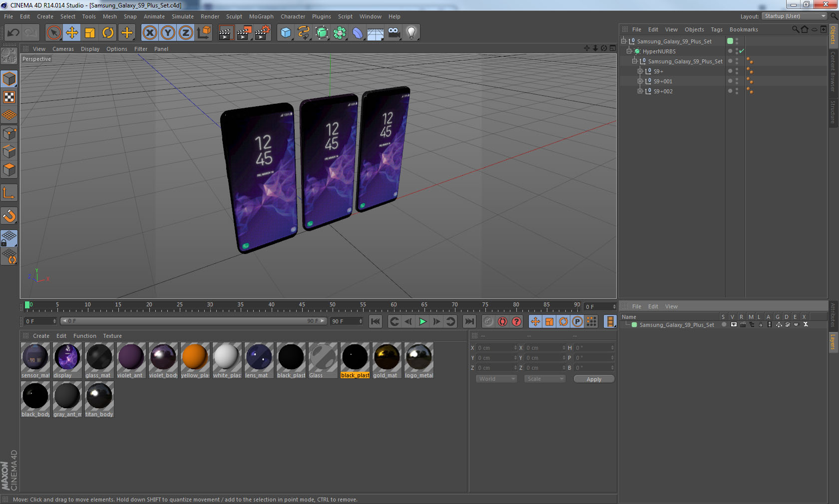
Task: Toggle HyperNURBS enable checkmark
Action: (x=742, y=51)
